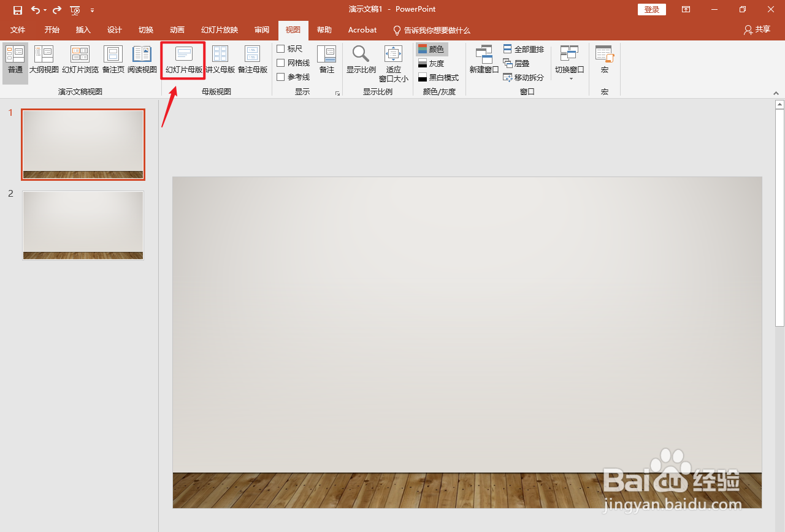
Task: Switch to the 审阅 tab
Action: (x=262, y=30)
